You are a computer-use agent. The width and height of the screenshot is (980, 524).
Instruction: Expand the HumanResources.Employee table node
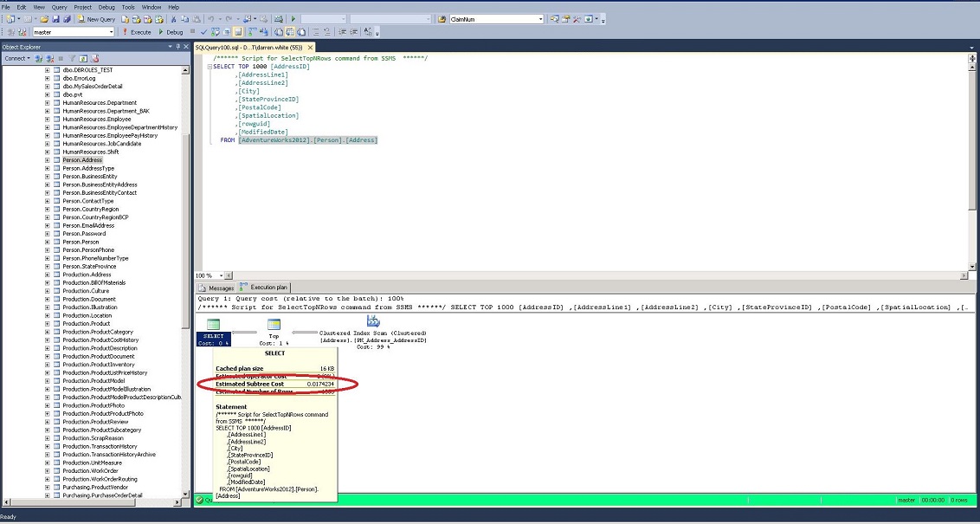click(48, 120)
